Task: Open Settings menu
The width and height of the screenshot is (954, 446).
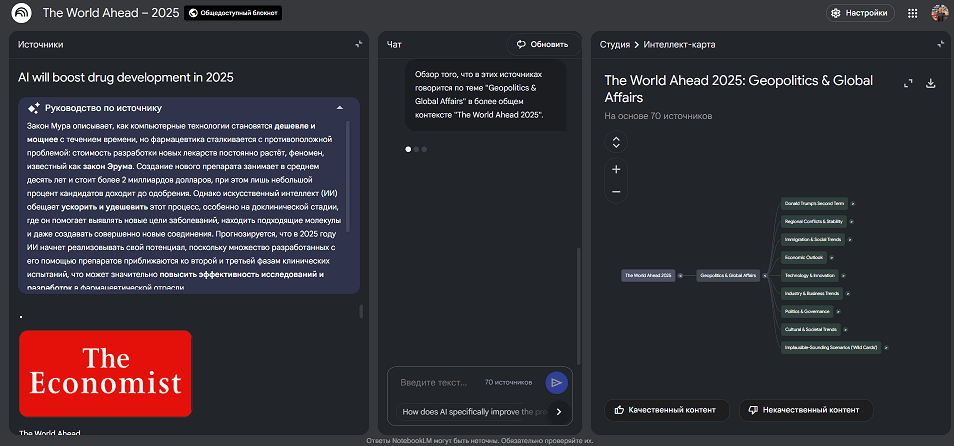Action: [860, 13]
